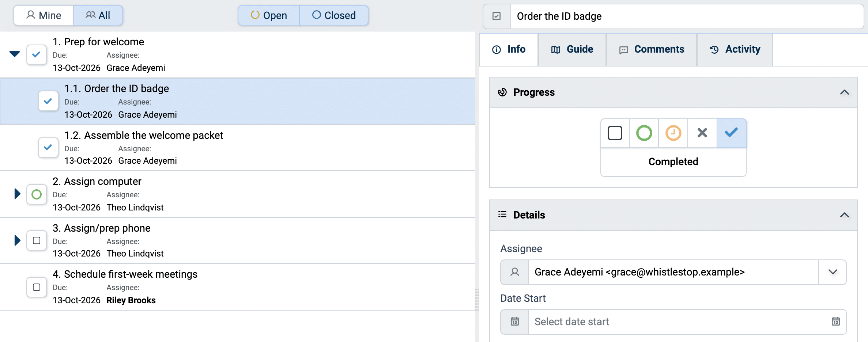
Task: Set progress to orange clock Waiting icon
Action: 673,133
